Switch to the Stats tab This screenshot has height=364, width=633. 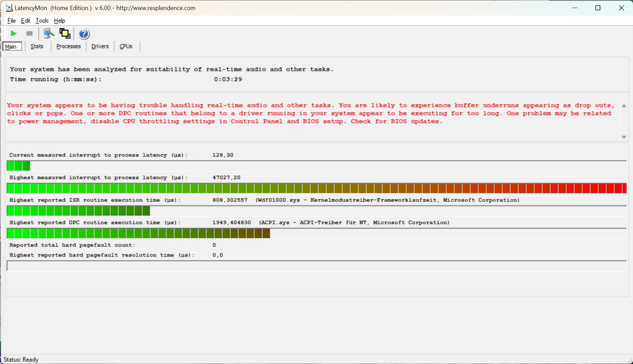37,46
